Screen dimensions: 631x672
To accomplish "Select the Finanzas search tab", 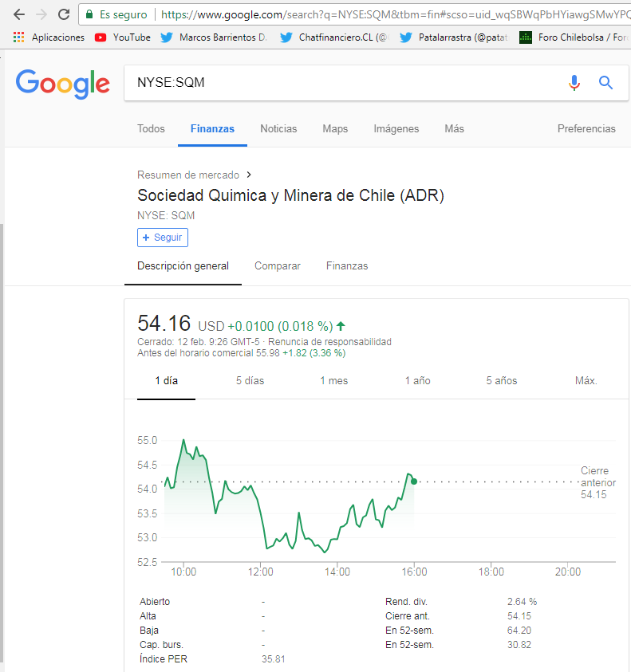I will (x=212, y=128).
